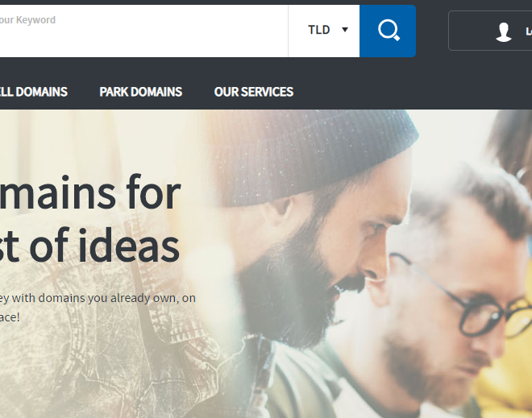Click the 'Your Keyword' placeholder text
The image size is (532, 418).
point(27,20)
